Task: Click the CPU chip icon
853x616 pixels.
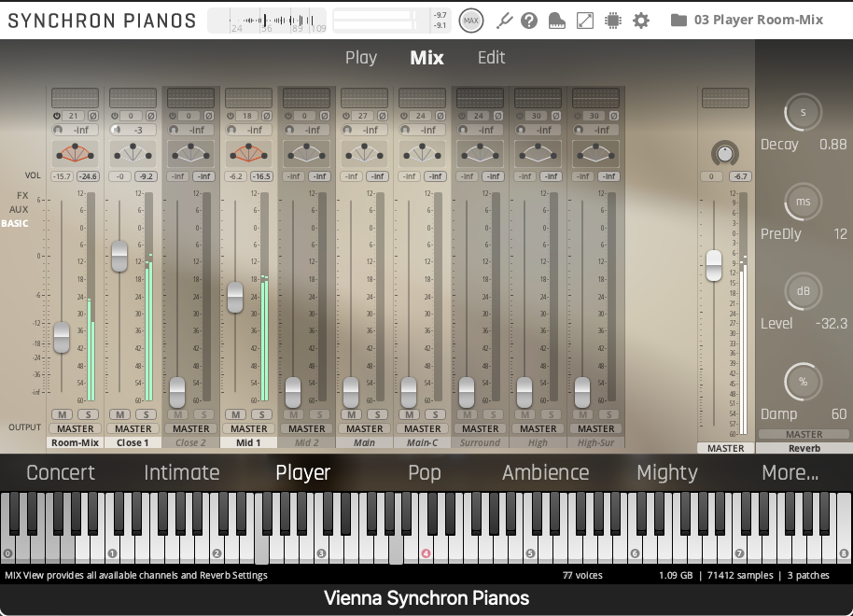Action: pos(613,21)
